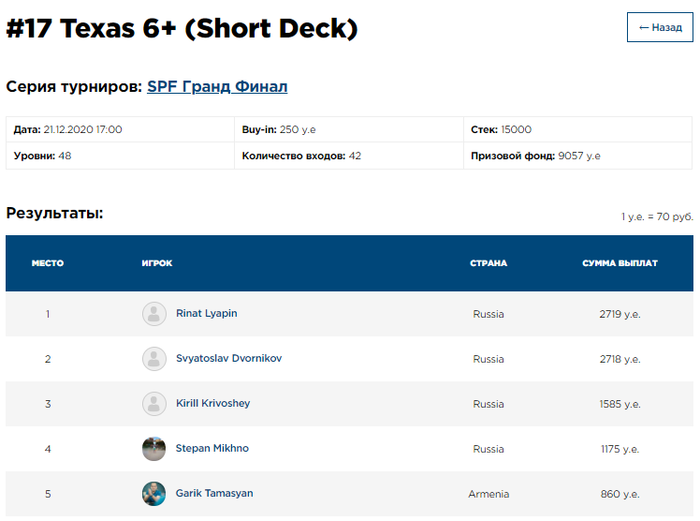Select Garik Tamasyan's name
The height and width of the screenshot is (521, 700).
pos(214,494)
